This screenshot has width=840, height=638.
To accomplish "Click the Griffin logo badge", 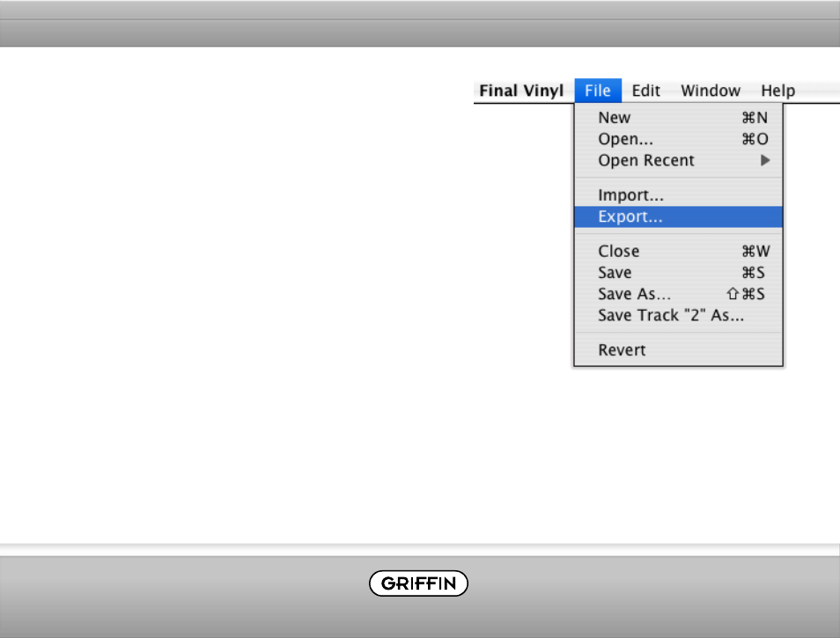I will tap(418, 583).
